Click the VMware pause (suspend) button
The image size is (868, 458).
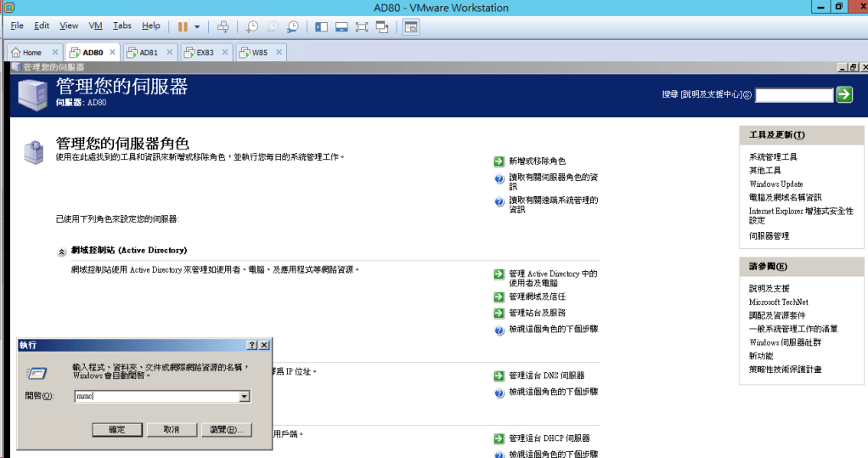183,26
